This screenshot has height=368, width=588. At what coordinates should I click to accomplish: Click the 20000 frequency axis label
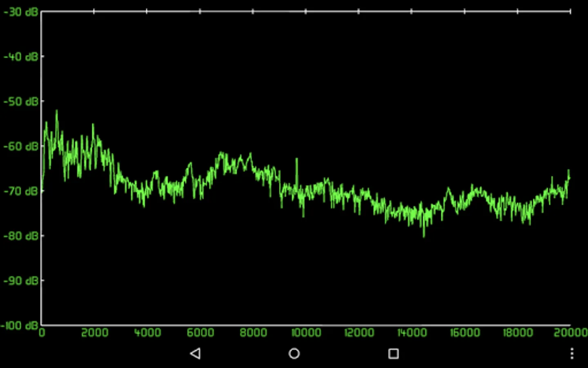pos(570,332)
